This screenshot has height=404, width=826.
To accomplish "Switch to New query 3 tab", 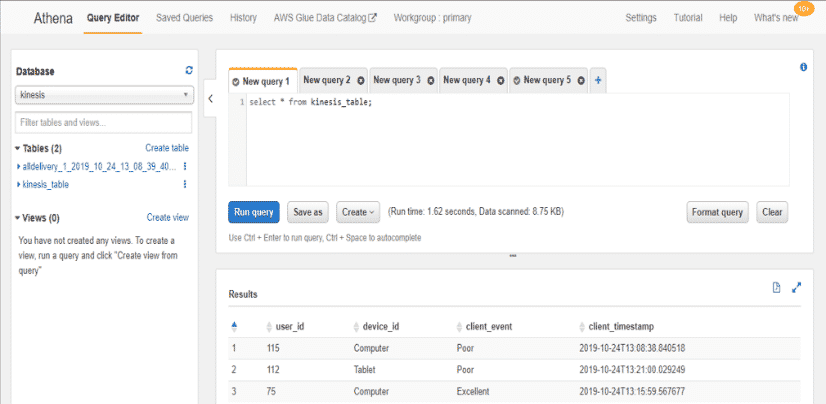I will click(397, 80).
